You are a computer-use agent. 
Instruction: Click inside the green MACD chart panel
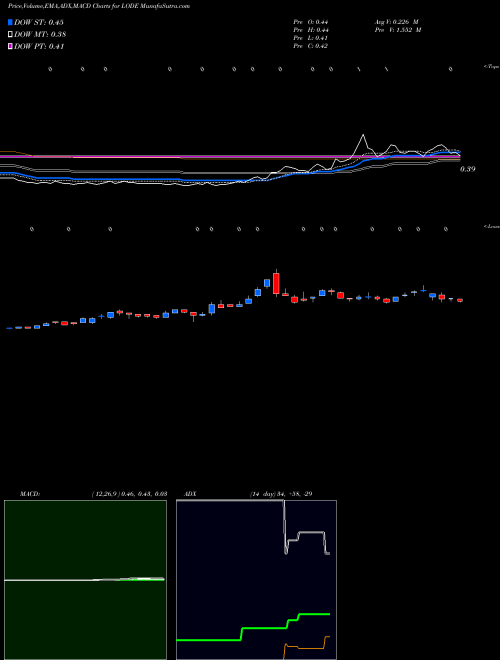click(x=85, y=580)
